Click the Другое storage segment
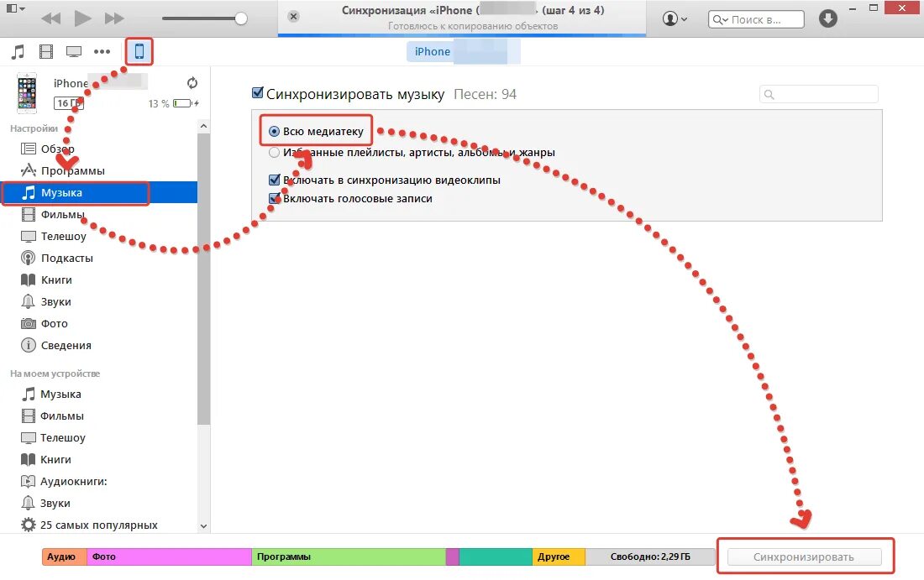This screenshot has height=580, width=924. click(559, 556)
